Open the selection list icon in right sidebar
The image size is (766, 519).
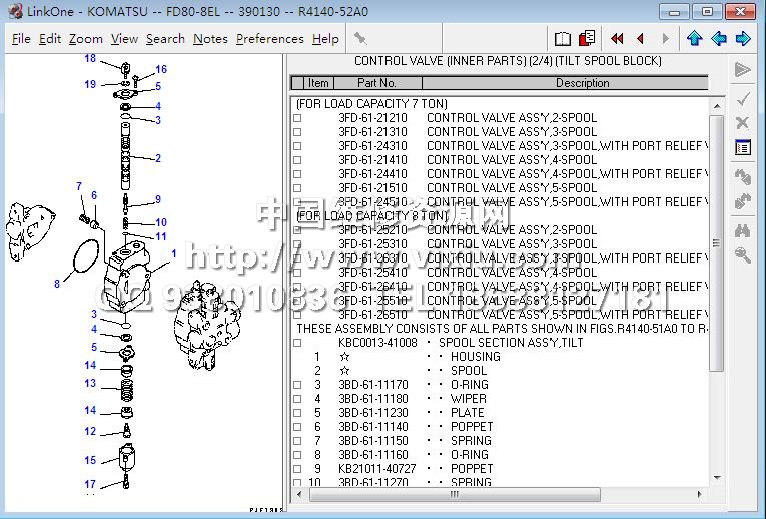click(742, 148)
